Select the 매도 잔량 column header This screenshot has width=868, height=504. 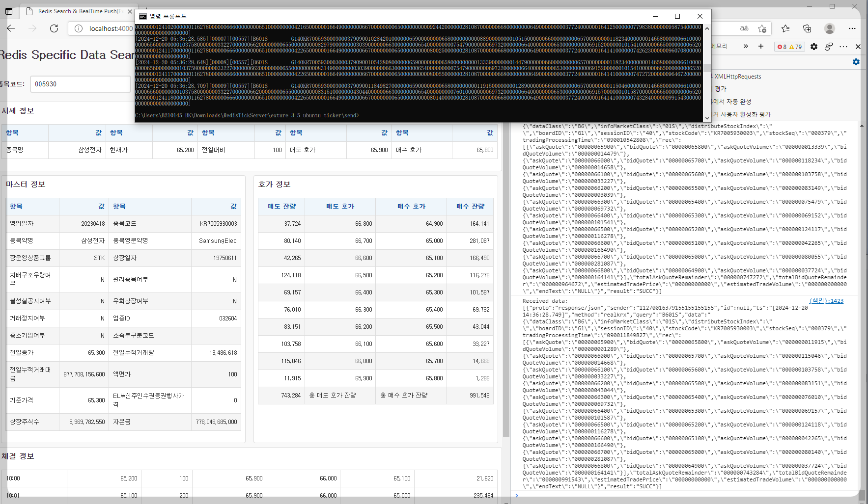point(281,206)
